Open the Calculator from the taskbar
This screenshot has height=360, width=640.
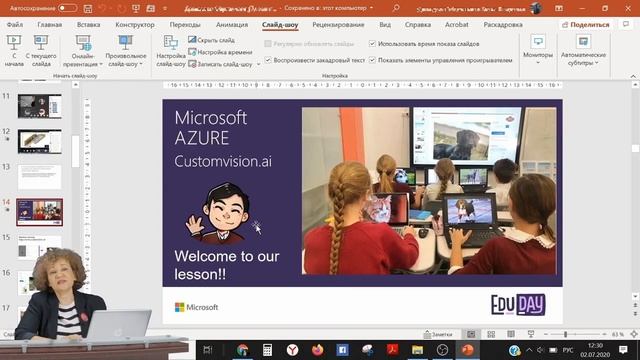pos(267,350)
